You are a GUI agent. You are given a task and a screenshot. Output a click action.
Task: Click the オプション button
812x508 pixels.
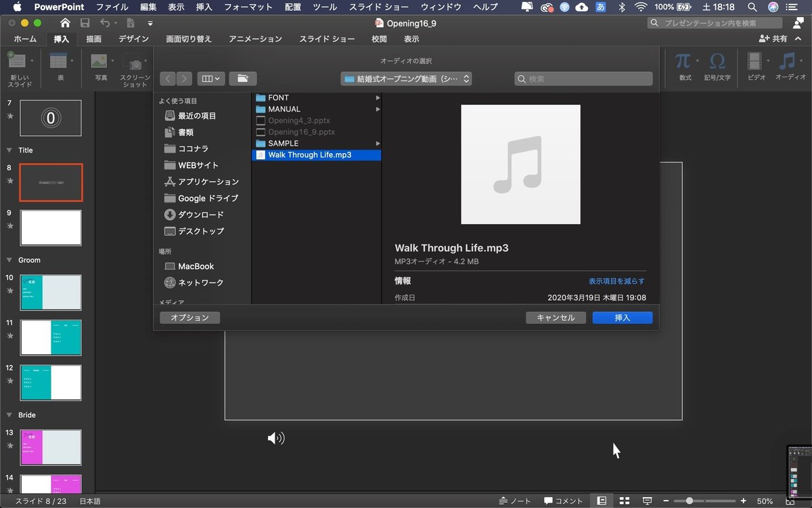pyautogui.click(x=189, y=318)
